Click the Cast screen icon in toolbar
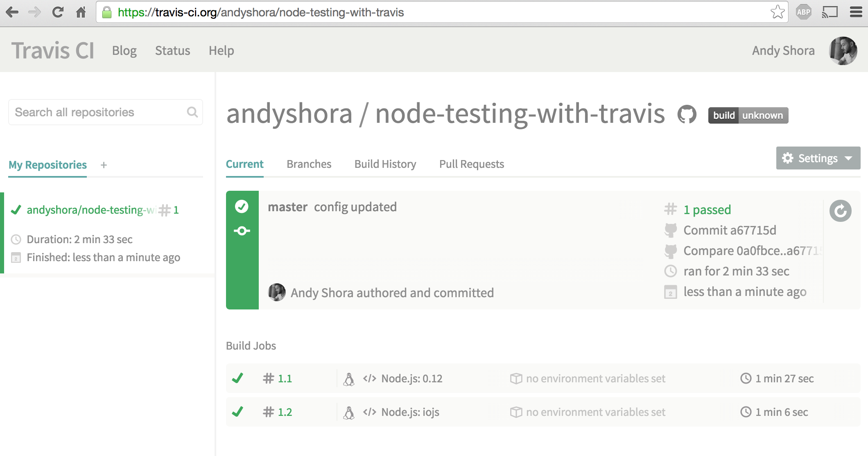The image size is (868, 456). point(830,12)
